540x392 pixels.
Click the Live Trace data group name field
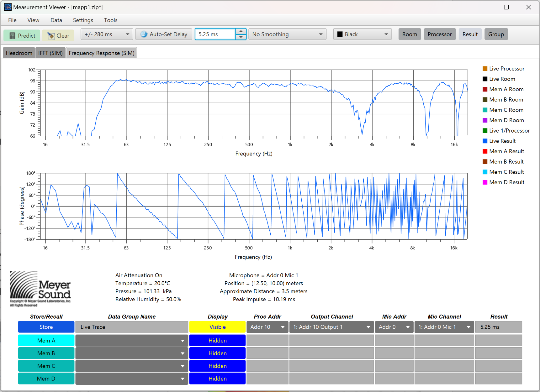coord(132,327)
